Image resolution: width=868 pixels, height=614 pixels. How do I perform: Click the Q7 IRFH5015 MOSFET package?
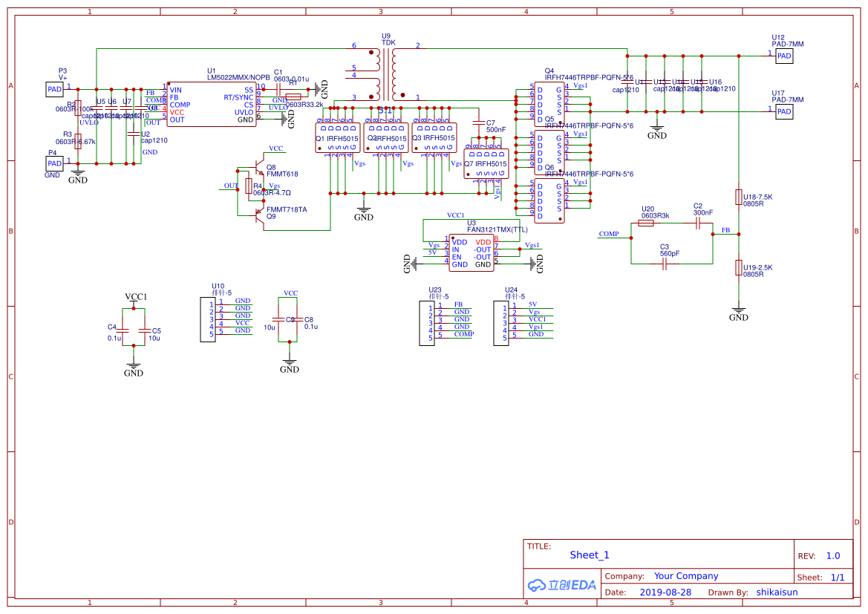486,163
